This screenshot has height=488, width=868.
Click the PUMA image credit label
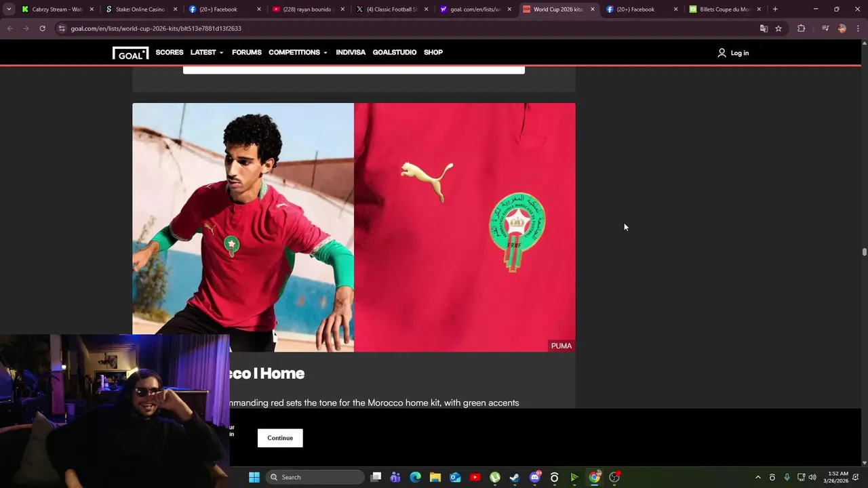pos(561,346)
